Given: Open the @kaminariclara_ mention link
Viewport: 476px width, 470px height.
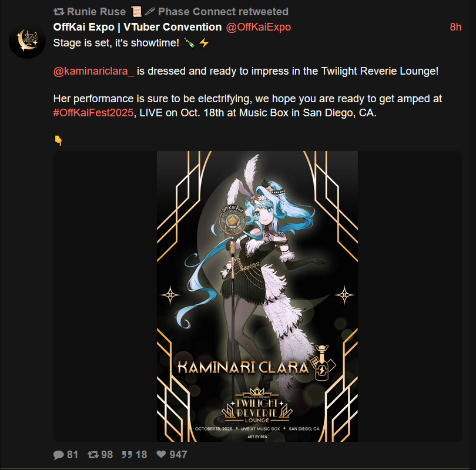Looking at the screenshot, I should pyautogui.click(x=93, y=71).
